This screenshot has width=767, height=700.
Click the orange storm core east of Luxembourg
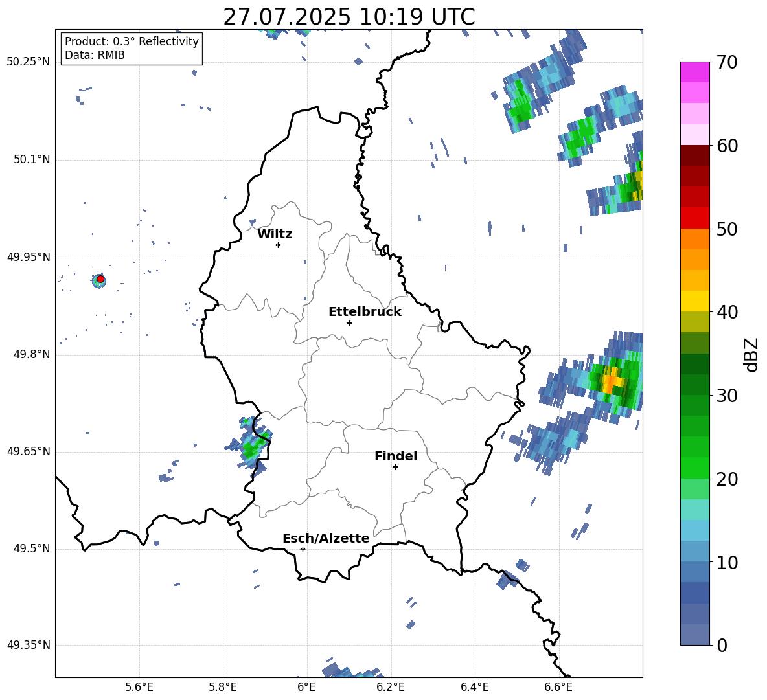click(611, 380)
